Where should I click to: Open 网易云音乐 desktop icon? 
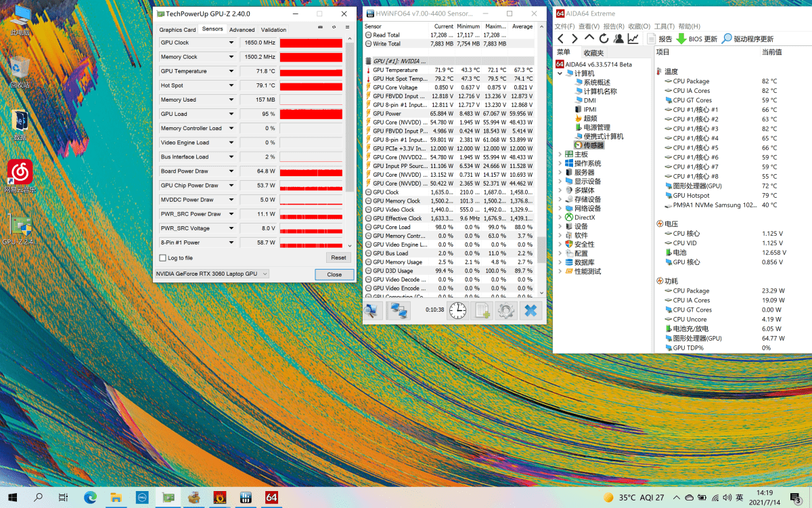(20, 176)
